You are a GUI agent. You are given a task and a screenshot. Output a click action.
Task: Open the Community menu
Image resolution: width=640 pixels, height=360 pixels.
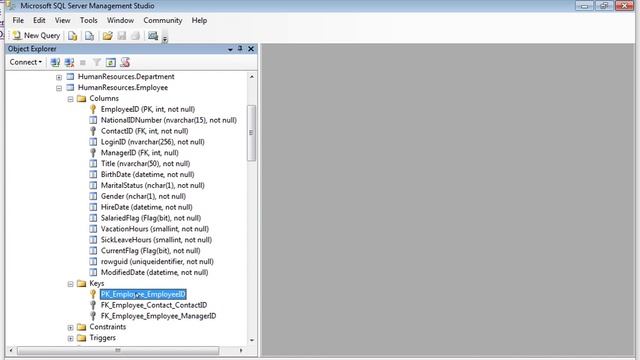pyautogui.click(x=162, y=20)
